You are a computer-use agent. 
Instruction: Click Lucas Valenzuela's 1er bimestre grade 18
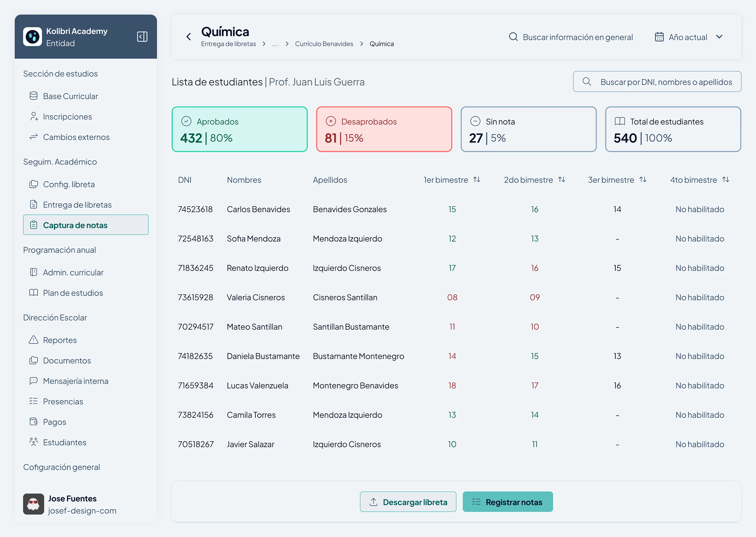pyautogui.click(x=452, y=386)
